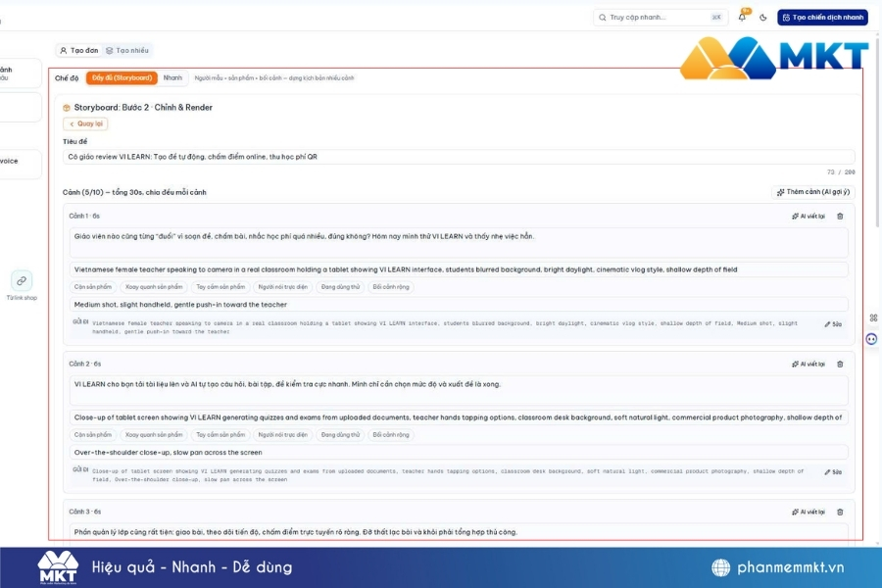Screen dimensions: 882x588
Task: Choose Người nói trực diện chip in Cảnh 1
Action: click(x=283, y=287)
